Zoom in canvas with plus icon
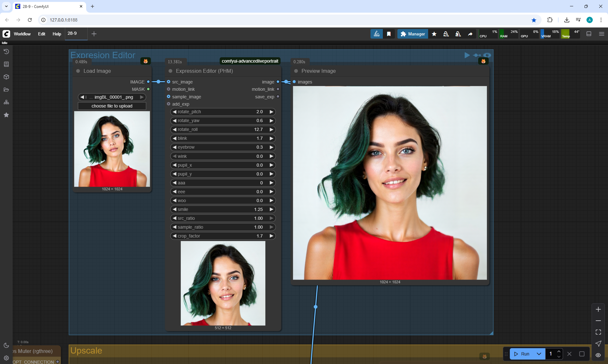 [598, 309]
